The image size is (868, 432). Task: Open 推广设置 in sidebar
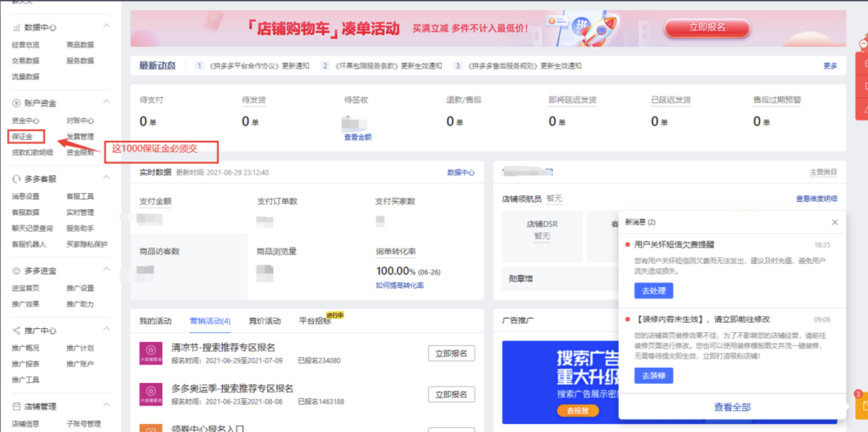coord(80,288)
